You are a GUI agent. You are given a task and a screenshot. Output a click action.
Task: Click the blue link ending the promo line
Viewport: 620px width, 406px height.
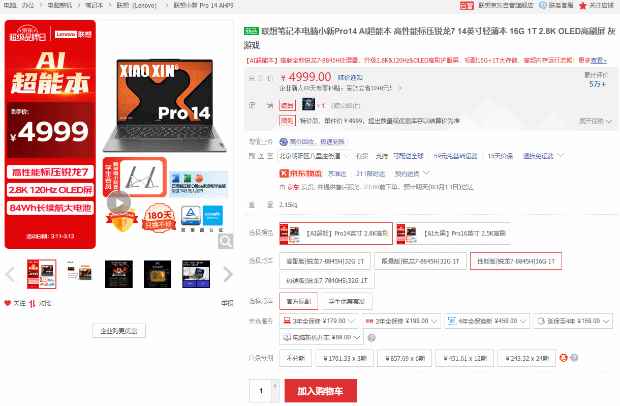pos(599,60)
